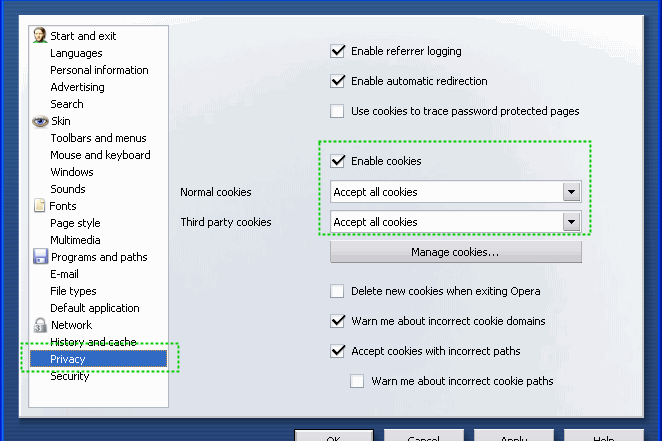Check Use cookies to trace password protected pages
Image resolution: width=662 pixels, height=441 pixels.
point(338,111)
